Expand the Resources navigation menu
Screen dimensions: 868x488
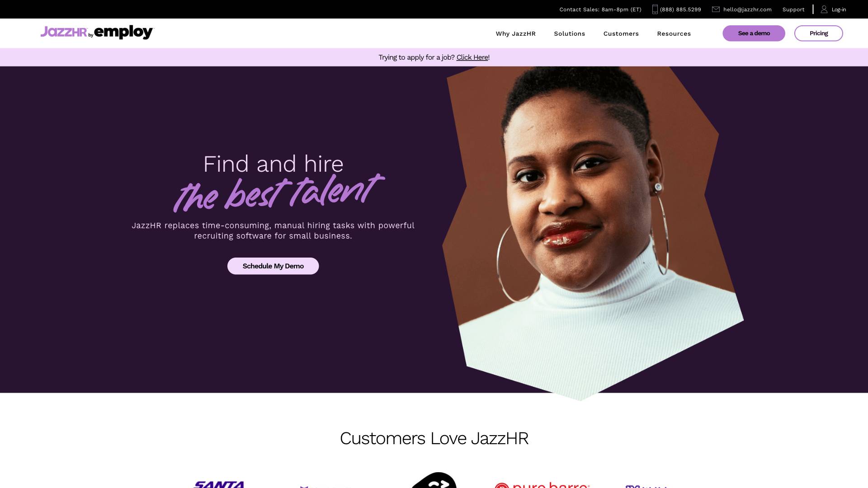(674, 34)
